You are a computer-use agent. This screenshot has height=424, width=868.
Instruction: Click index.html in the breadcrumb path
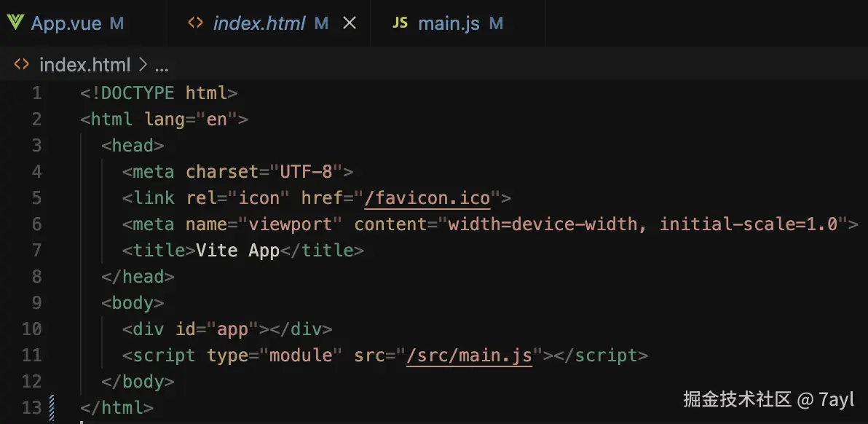tap(84, 65)
